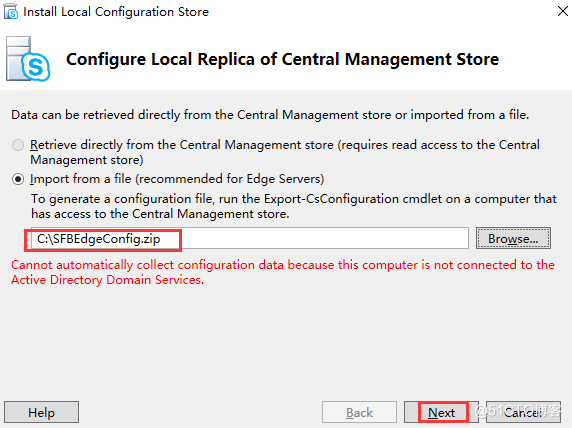Cancel the configuration wizard

click(523, 412)
